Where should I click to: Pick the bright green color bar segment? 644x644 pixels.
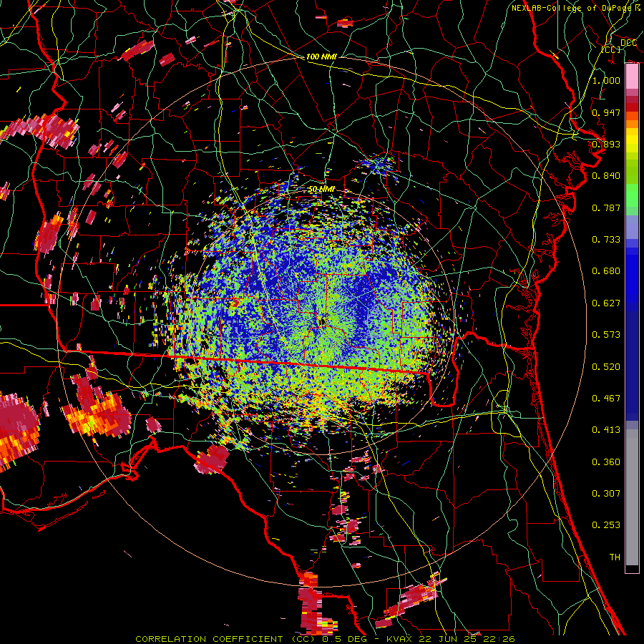coord(632,196)
